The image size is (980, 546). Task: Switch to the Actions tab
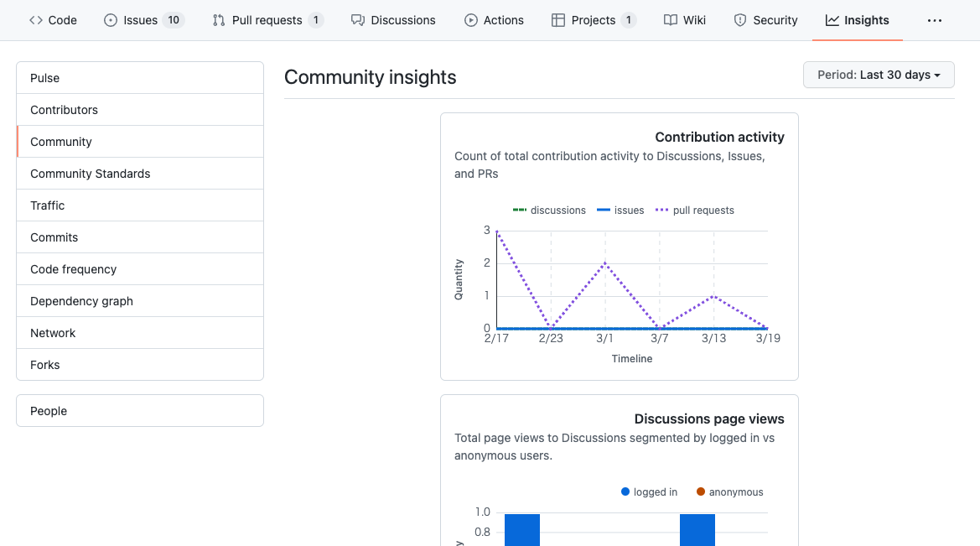tap(494, 20)
